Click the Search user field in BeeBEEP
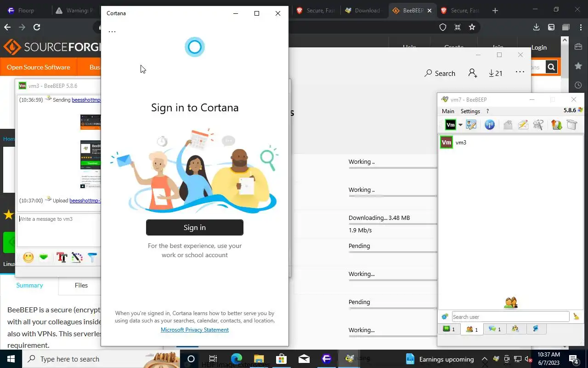Screen dimensions: 588x368 pos(510,316)
